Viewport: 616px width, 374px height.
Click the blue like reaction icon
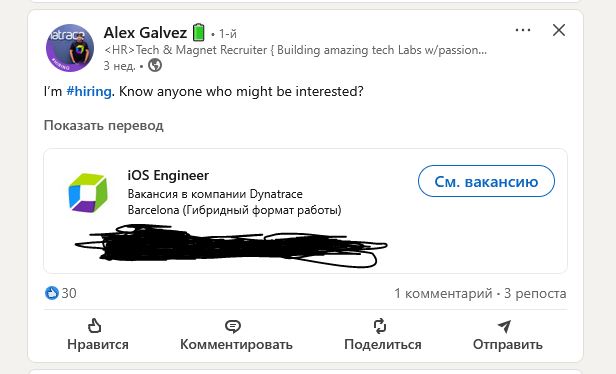click(x=51, y=293)
